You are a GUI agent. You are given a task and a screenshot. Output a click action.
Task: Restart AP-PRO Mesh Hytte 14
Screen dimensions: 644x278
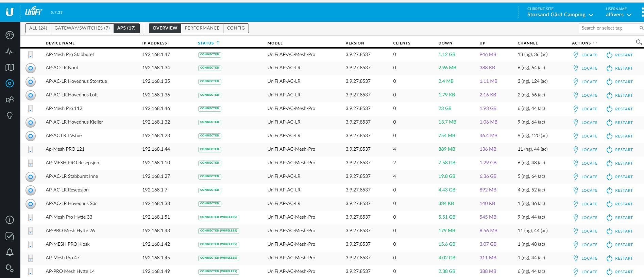[620, 272]
